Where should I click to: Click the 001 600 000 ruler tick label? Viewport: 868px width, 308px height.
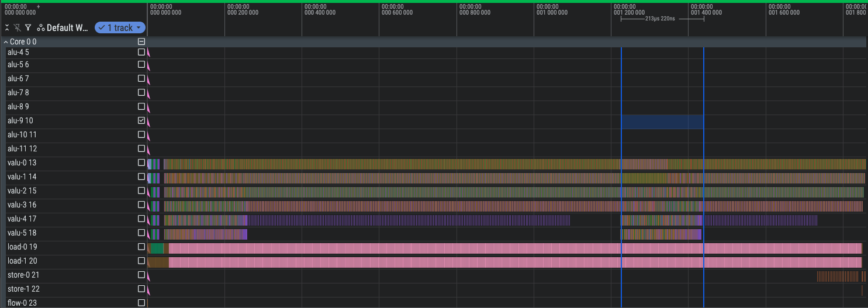point(783,12)
